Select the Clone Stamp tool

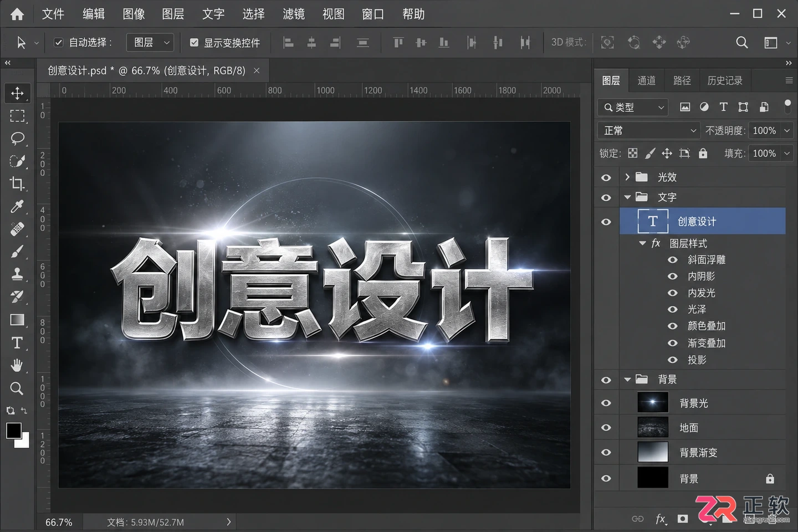coord(17,274)
